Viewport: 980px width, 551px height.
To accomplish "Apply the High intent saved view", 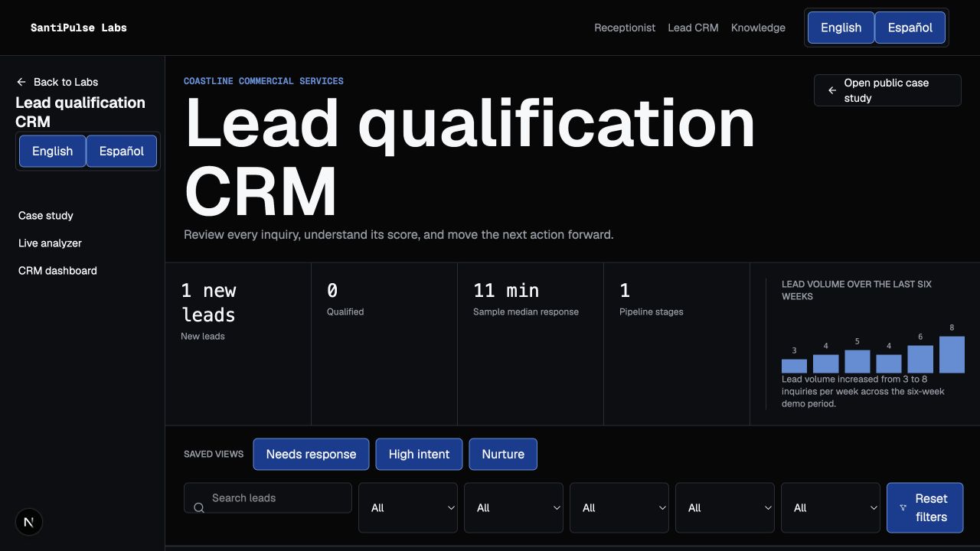I will [x=419, y=454].
